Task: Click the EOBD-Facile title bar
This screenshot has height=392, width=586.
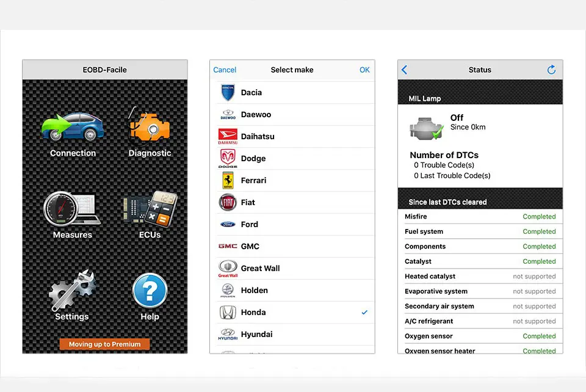Action: pos(104,70)
